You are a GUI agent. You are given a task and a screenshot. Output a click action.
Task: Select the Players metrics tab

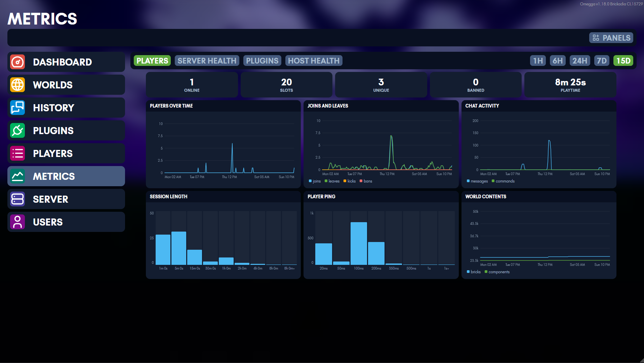[x=152, y=61]
